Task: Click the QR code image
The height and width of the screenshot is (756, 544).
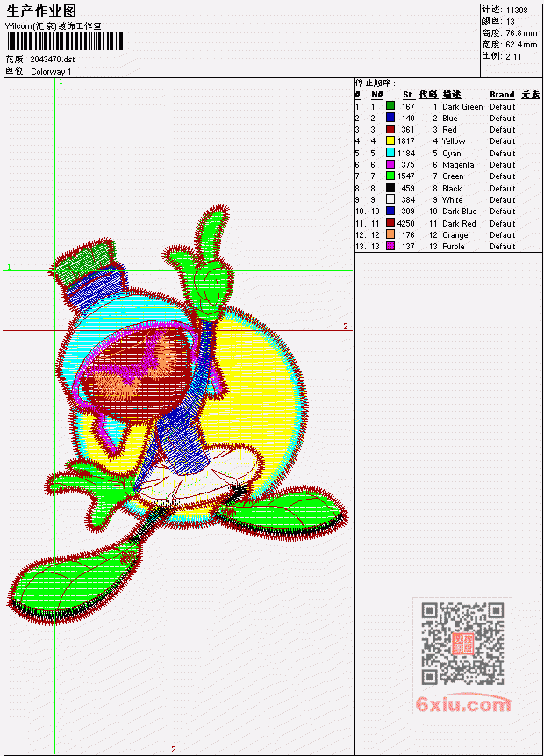Action: pos(462,644)
